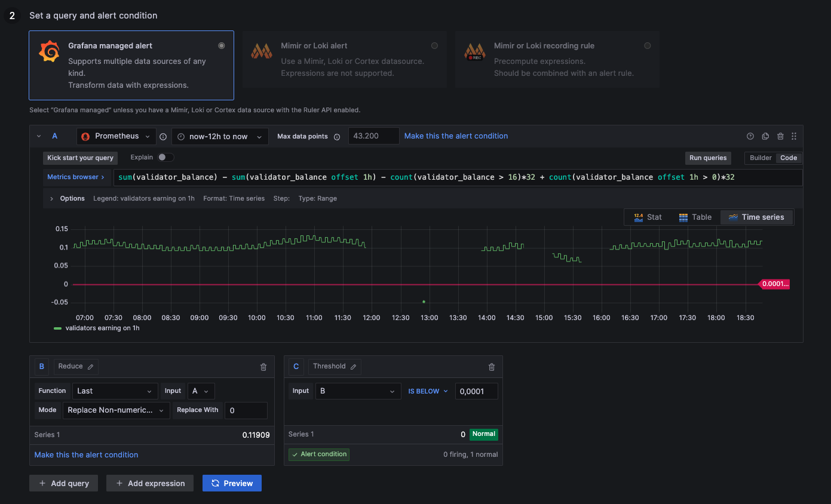Open Threshold Input dropdown set to B
Viewport: 831px width, 504px height.
point(358,391)
